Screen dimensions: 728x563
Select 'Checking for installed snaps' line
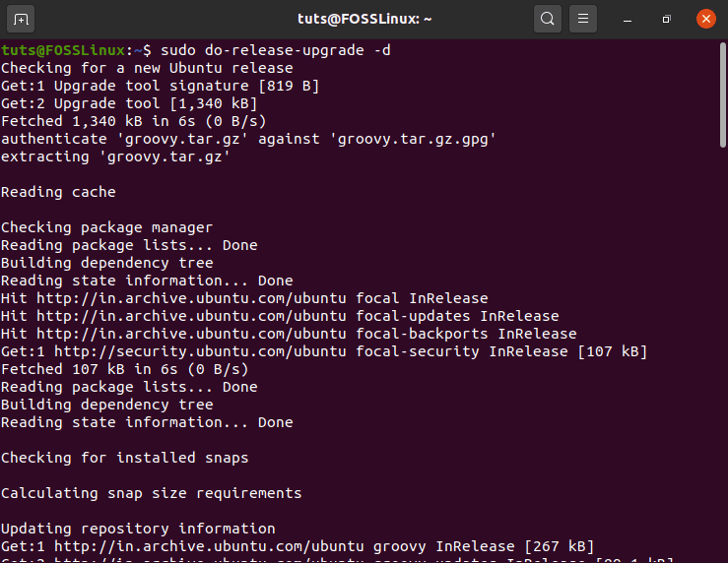(x=125, y=458)
